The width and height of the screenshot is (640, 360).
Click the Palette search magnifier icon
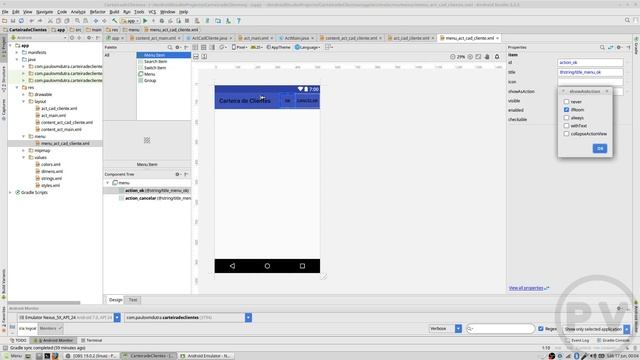pyautogui.click(x=170, y=47)
